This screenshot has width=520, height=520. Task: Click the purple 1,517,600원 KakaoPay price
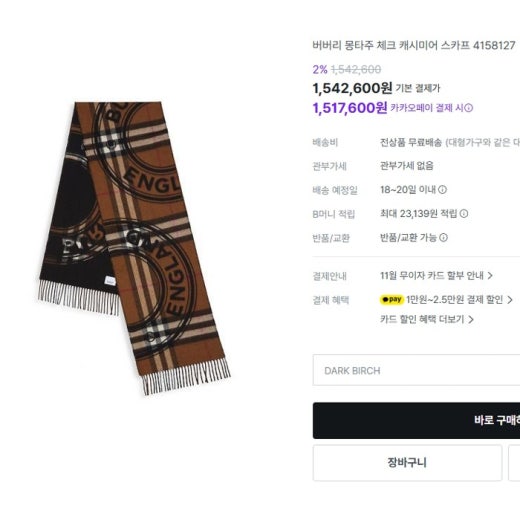350,108
